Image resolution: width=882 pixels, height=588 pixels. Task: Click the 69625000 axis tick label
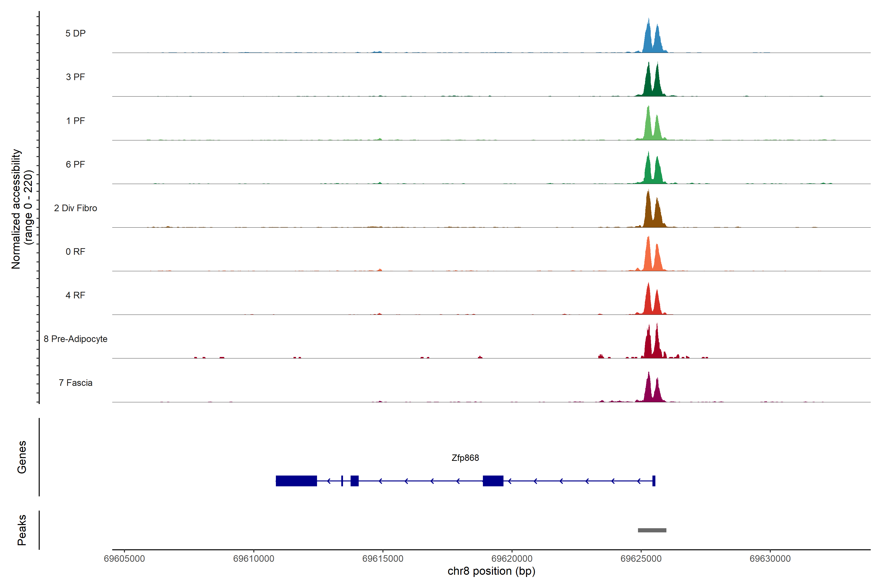point(641,559)
